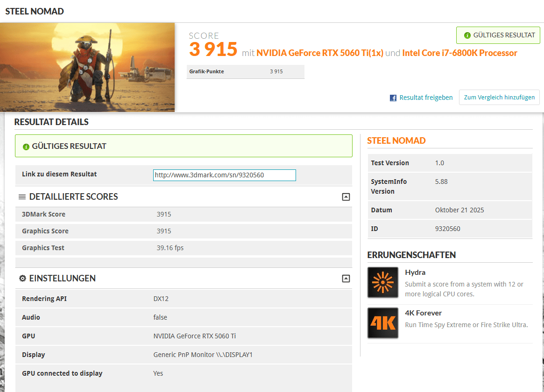Image resolution: width=544 pixels, height=392 pixels.
Task: Click Test Version value 1.0
Action: [439, 163]
